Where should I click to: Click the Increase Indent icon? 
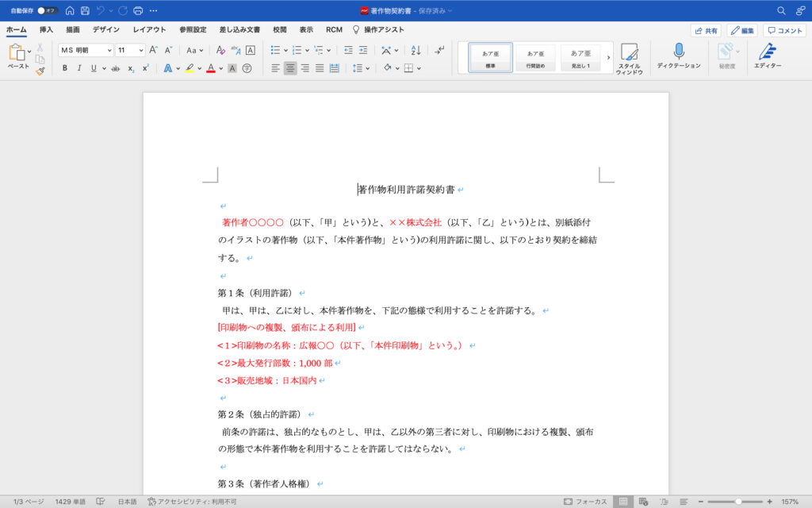click(x=363, y=50)
